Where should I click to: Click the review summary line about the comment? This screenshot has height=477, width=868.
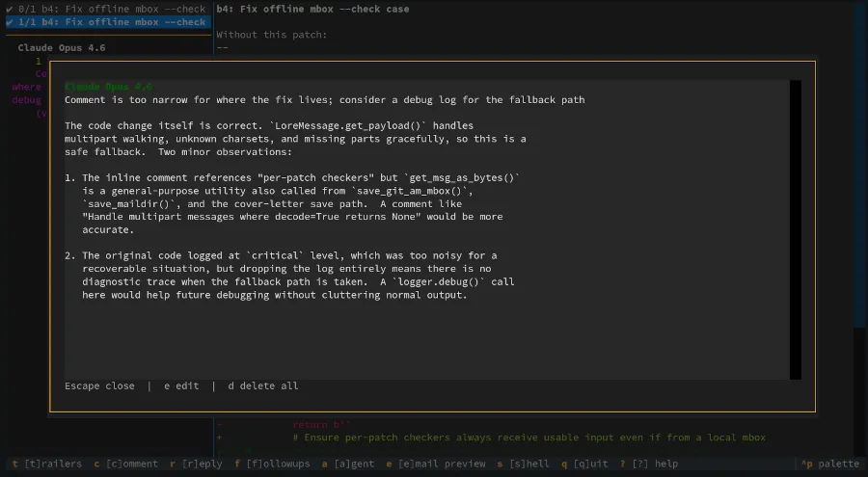click(x=324, y=99)
